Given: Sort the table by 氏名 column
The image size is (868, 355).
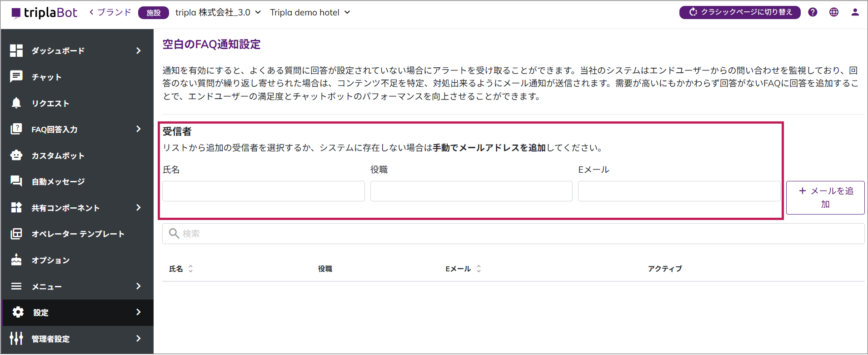Looking at the screenshot, I should click(190, 269).
